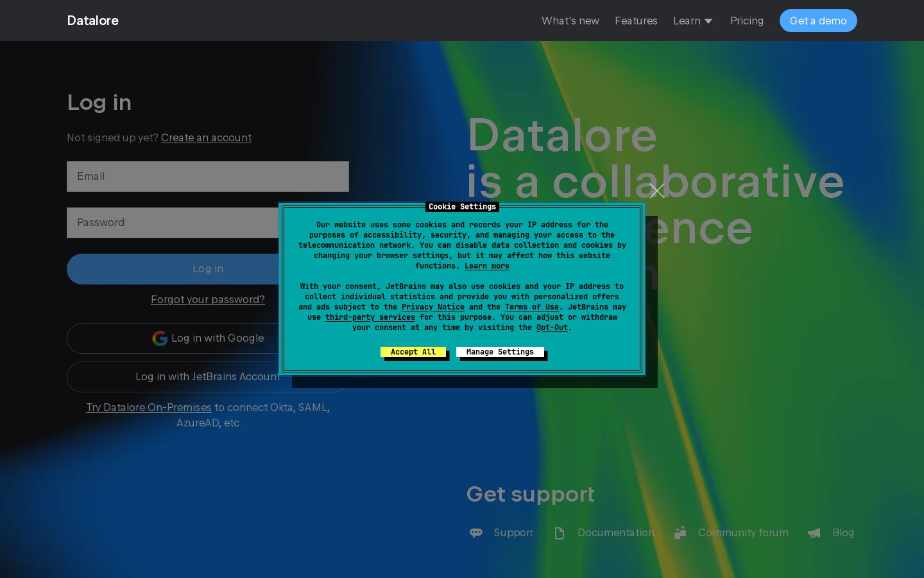Go to the Features page

pos(636,21)
